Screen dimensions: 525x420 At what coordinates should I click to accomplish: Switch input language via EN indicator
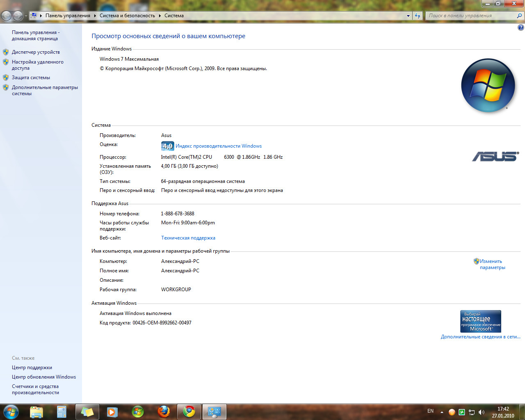pyautogui.click(x=430, y=411)
